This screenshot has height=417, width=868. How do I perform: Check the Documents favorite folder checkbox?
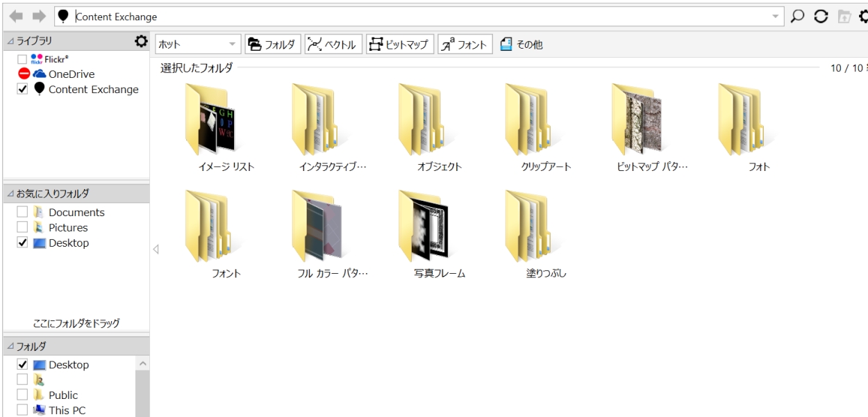[x=22, y=212]
